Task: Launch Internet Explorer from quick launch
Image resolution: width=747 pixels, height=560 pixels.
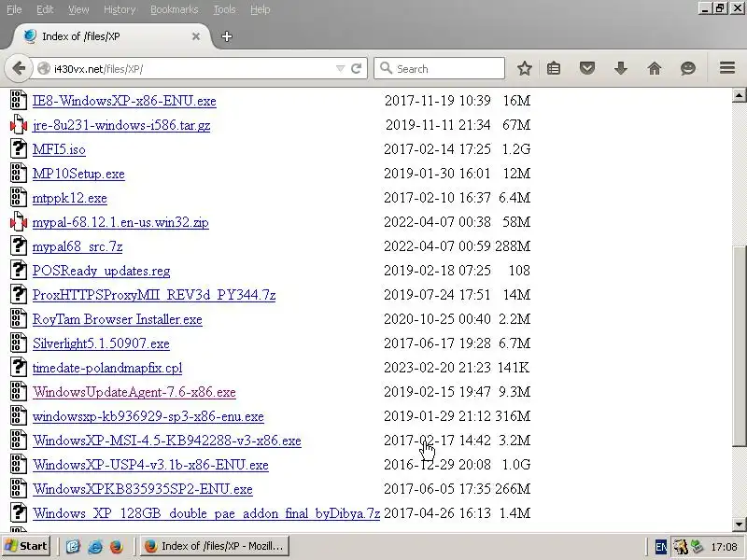Action: click(x=95, y=546)
